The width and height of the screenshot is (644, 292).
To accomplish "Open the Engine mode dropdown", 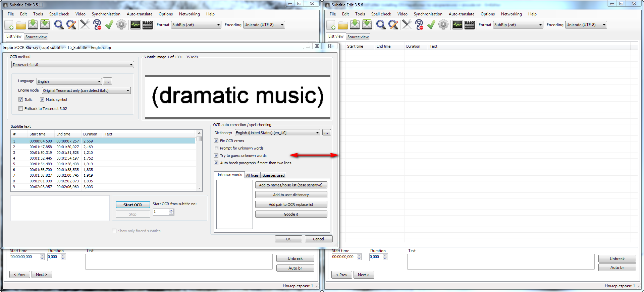I will [86, 91].
